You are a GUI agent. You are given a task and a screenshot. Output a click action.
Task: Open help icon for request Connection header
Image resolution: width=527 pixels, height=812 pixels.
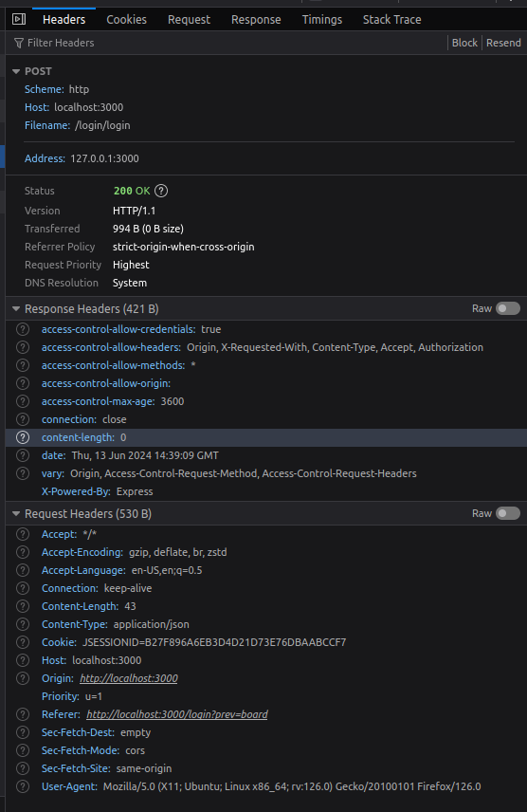pos(23,588)
